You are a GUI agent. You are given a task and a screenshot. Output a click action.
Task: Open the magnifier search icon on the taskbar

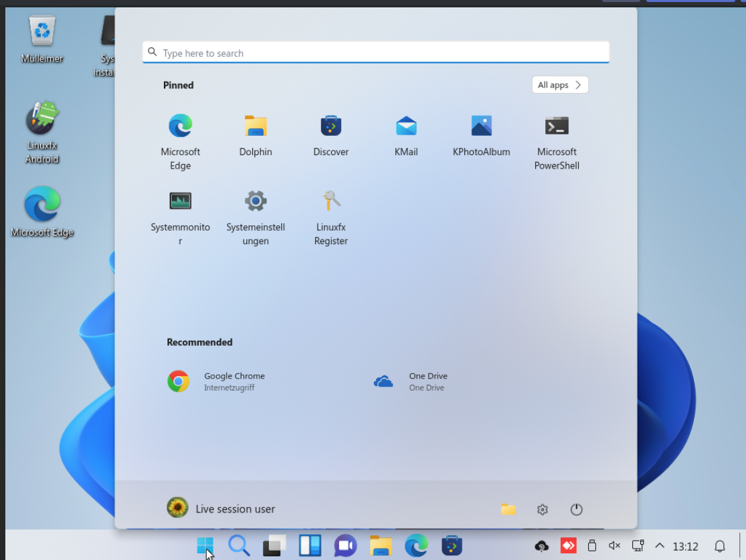pyautogui.click(x=239, y=546)
